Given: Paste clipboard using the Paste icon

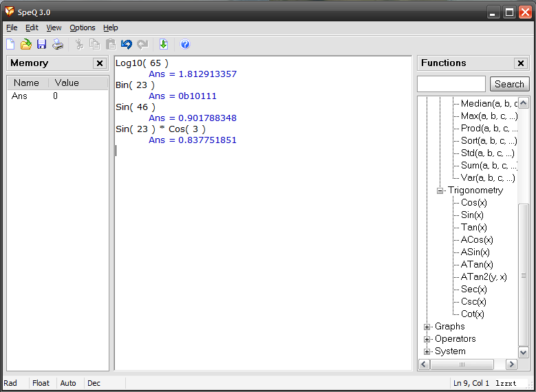Looking at the screenshot, I should click(x=110, y=44).
